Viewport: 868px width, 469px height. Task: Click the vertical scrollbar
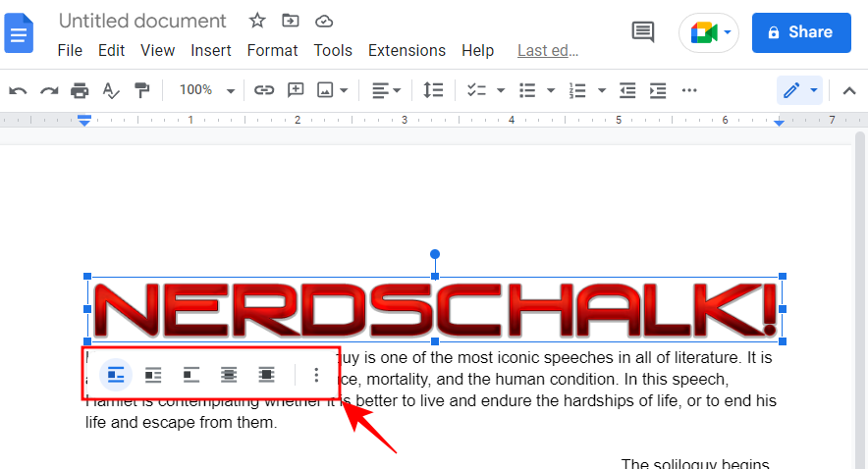coord(860,300)
